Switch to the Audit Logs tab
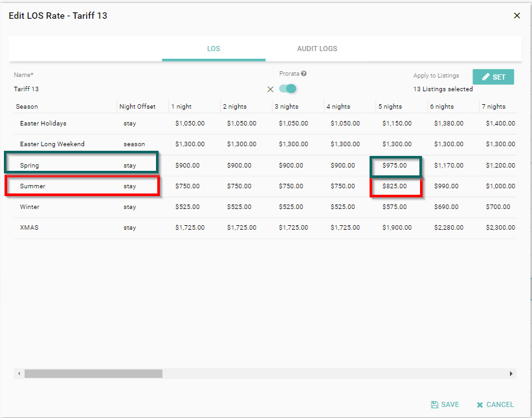 (316, 49)
